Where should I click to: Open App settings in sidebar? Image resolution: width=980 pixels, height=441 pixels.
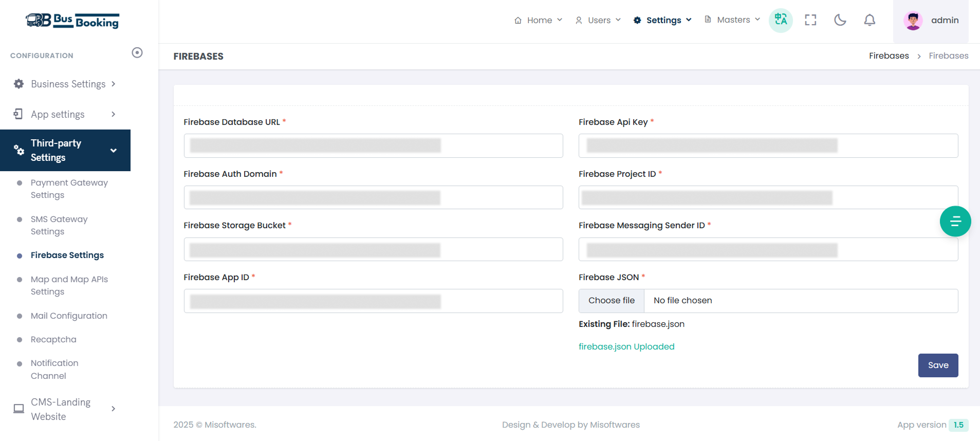click(x=65, y=114)
